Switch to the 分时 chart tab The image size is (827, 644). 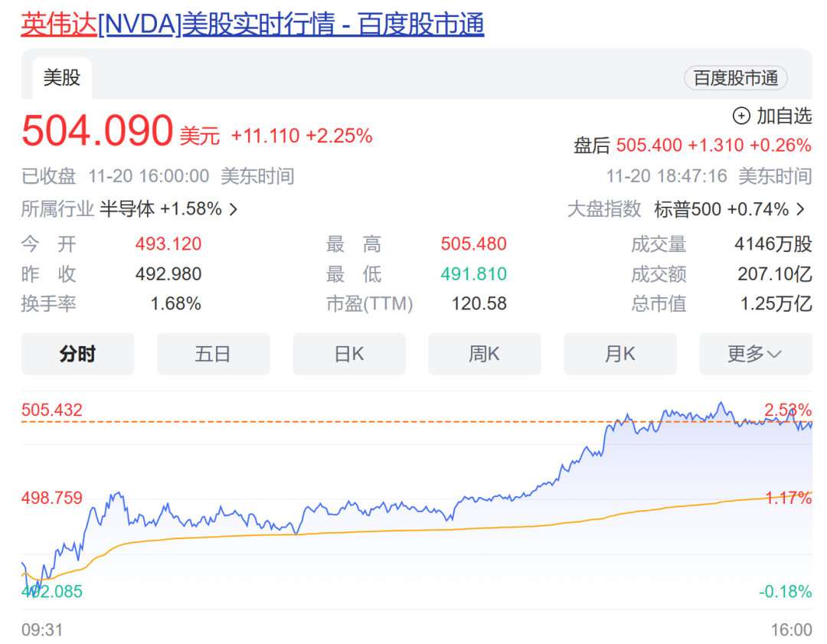[77, 354]
